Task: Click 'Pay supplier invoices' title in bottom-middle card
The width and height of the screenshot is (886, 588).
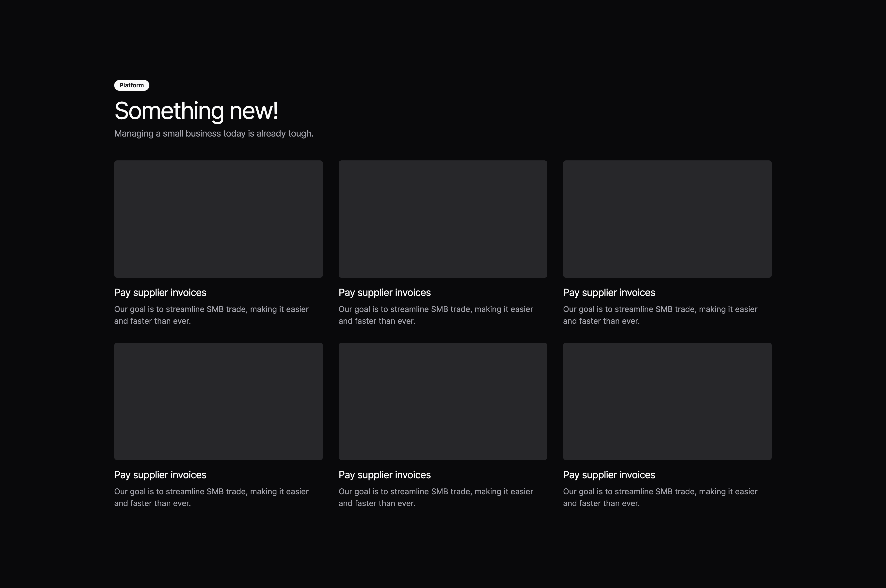Action: 384,475
